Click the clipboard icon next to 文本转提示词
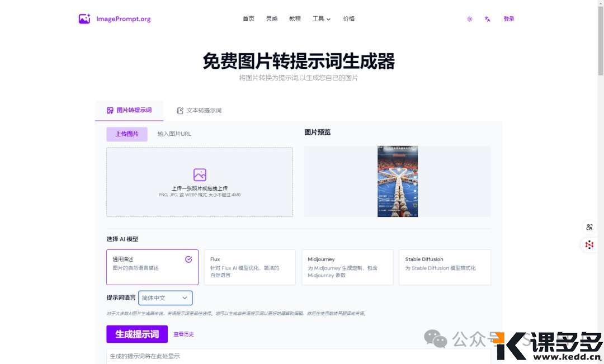 click(x=179, y=110)
